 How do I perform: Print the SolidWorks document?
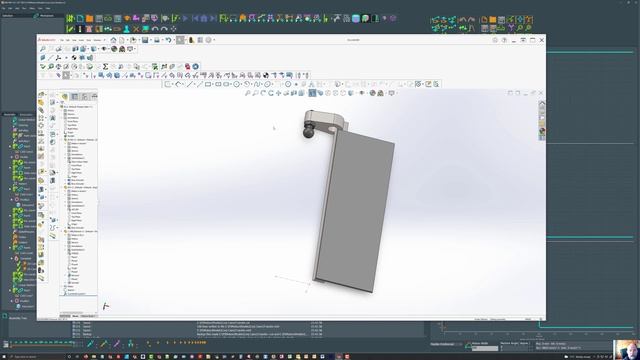coord(157,40)
